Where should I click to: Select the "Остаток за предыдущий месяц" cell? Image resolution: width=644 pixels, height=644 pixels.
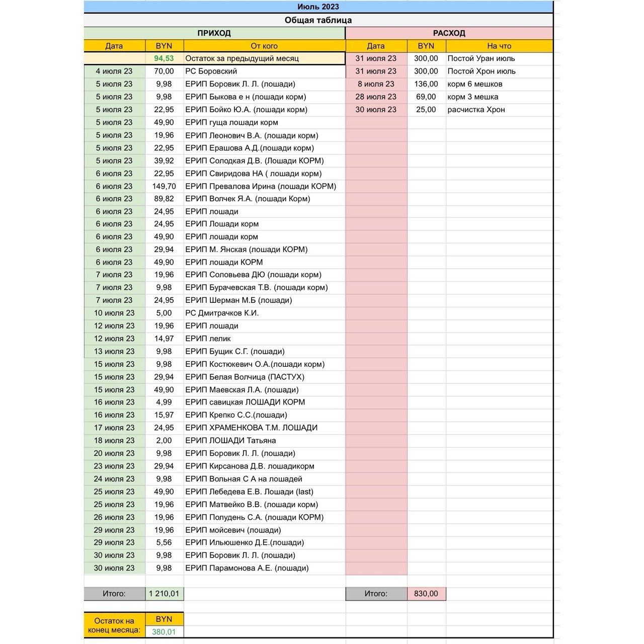[x=242, y=58]
